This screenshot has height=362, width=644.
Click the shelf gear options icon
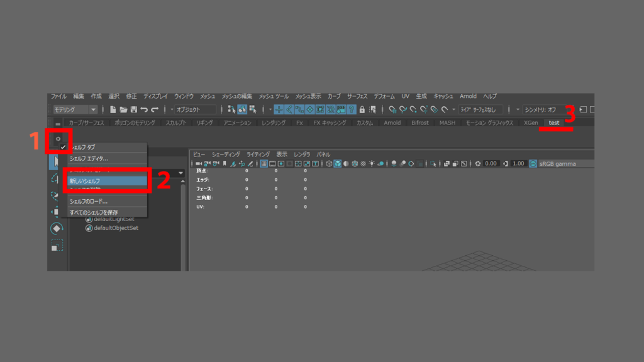[58, 139]
